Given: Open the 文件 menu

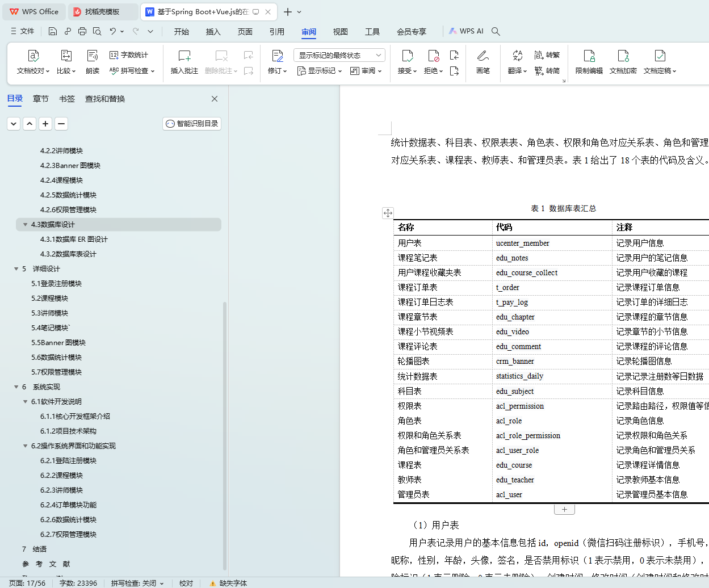Looking at the screenshot, I should [23, 31].
